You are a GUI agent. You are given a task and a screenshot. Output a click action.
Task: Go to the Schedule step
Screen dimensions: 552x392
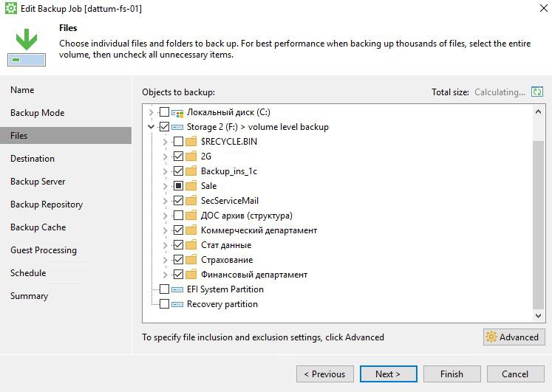click(28, 273)
